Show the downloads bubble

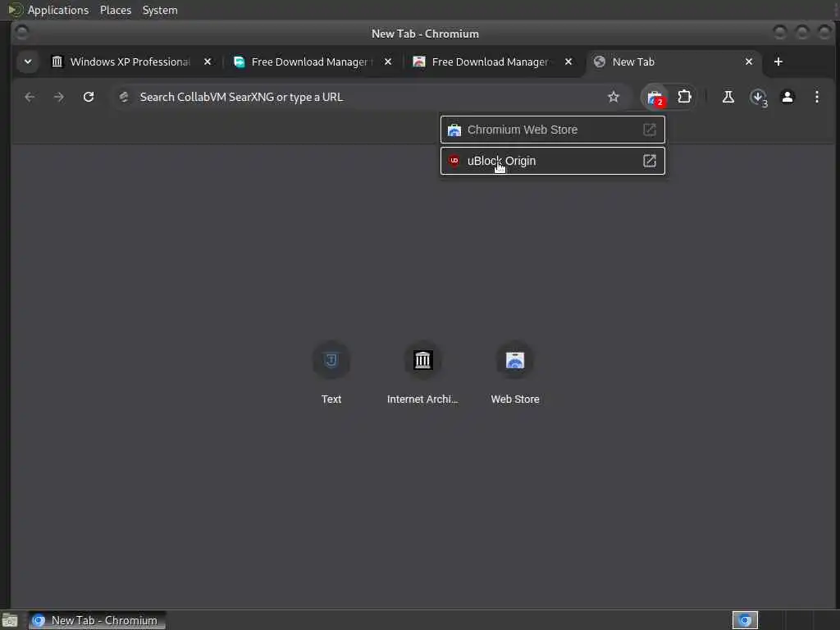[758, 97]
